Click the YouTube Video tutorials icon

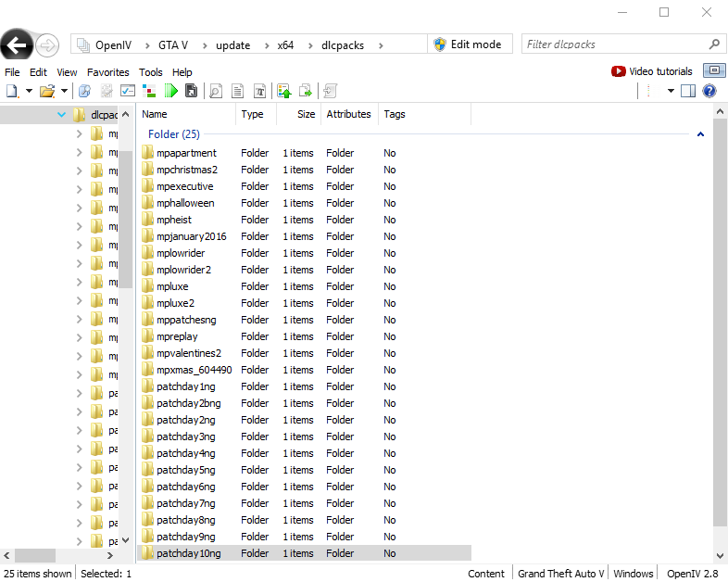pos(618,71)
